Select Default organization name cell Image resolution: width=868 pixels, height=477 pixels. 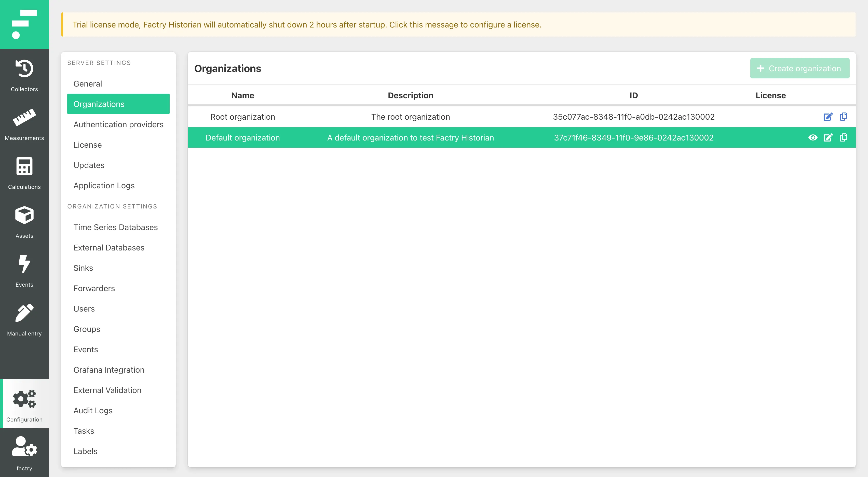[x=243, y=138]
